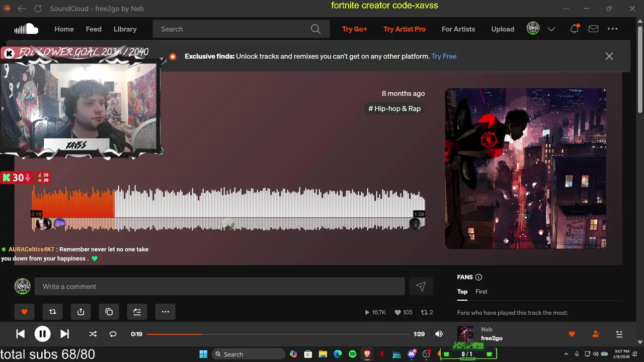The height and width of the screenshot is (362, 644).
Task: Click the 0:19 elapsed time
Action: point(136,334)
